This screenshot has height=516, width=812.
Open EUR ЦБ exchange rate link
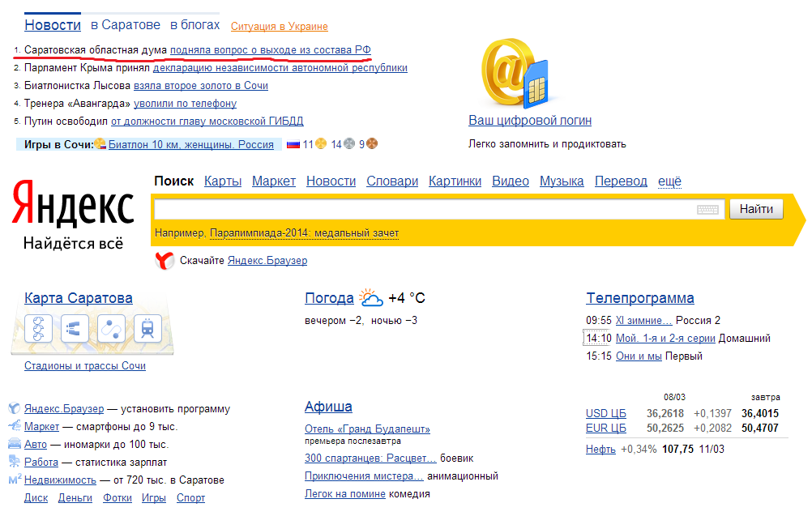tap(606, 428)
